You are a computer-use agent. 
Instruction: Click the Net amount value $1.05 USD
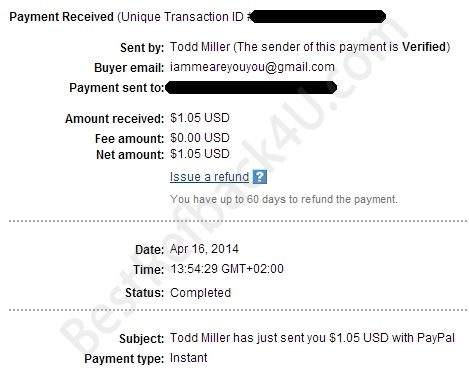click(200, 154)
